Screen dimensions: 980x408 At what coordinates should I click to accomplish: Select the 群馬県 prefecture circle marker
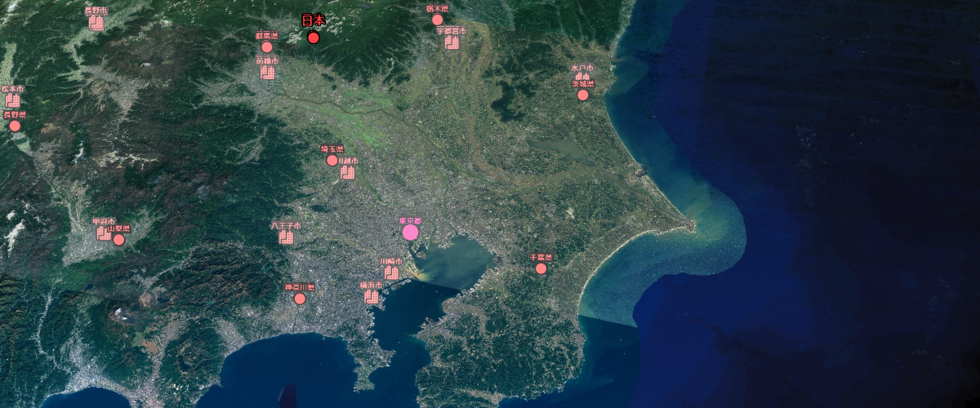click(x=266, y=47)
